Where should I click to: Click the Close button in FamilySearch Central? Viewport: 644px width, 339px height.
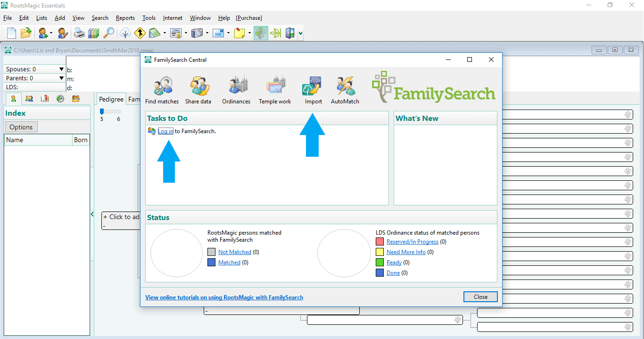(480, 297)
